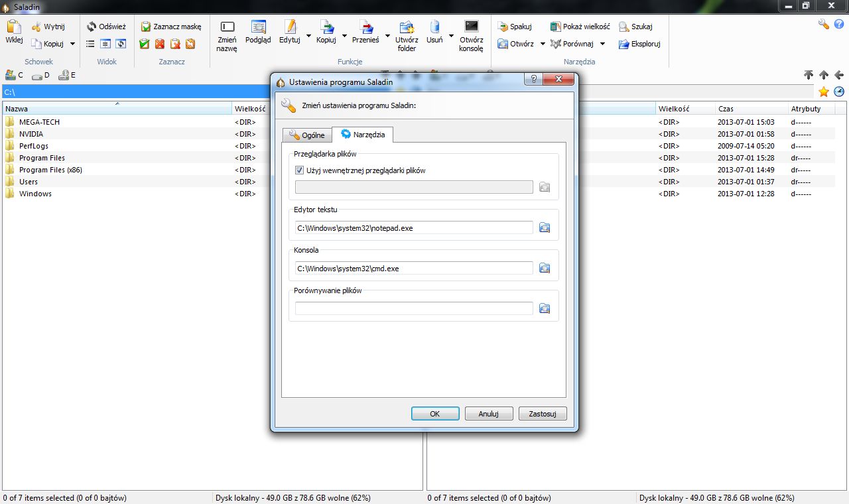
Task: Click the Spakuj pack icon
Action: click(503, 27)
